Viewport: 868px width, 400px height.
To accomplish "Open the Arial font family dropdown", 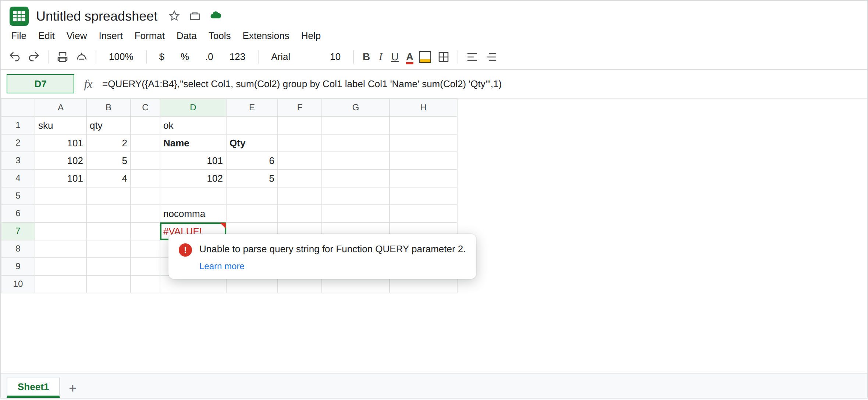I will (281, 57).
